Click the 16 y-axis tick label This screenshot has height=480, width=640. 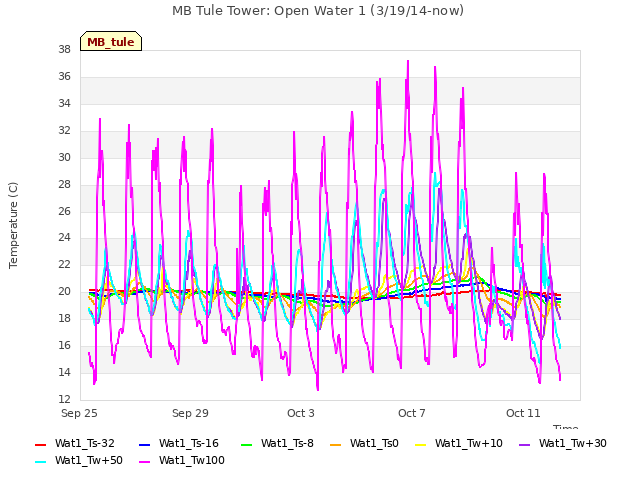(64, 345)
